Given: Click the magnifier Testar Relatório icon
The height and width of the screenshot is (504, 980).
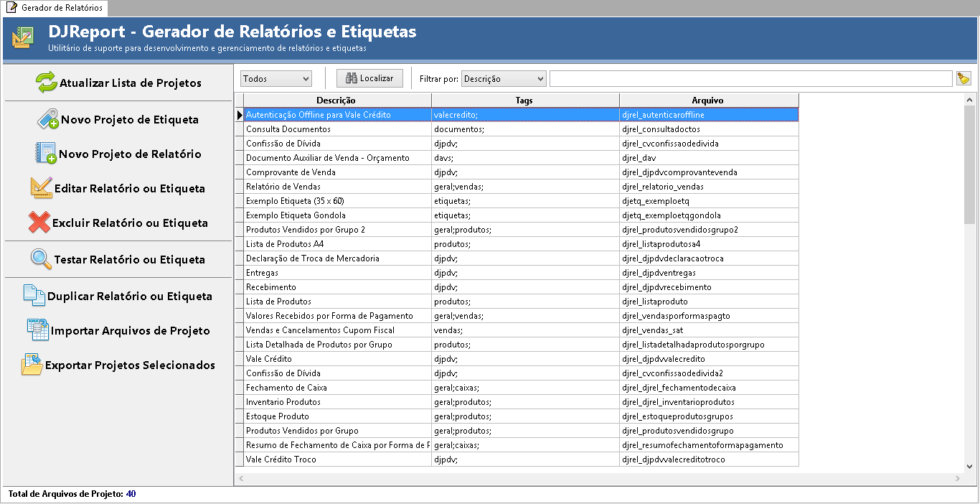Looking at the screenshot, I should click(x=42, y=259).
